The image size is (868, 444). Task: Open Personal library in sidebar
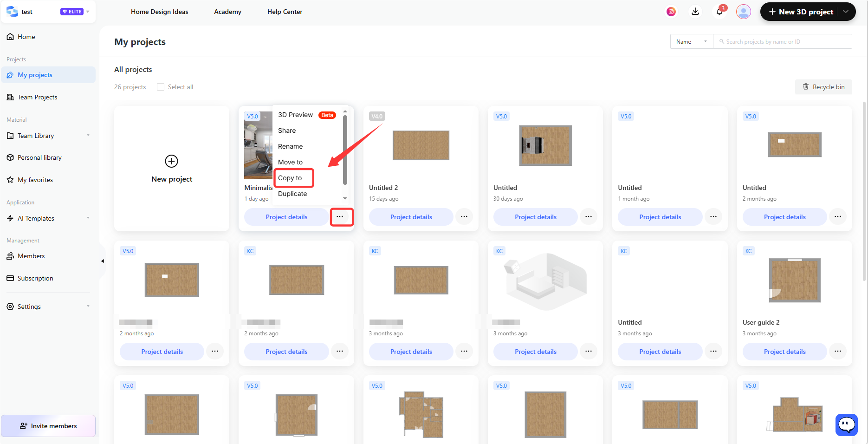39,157
